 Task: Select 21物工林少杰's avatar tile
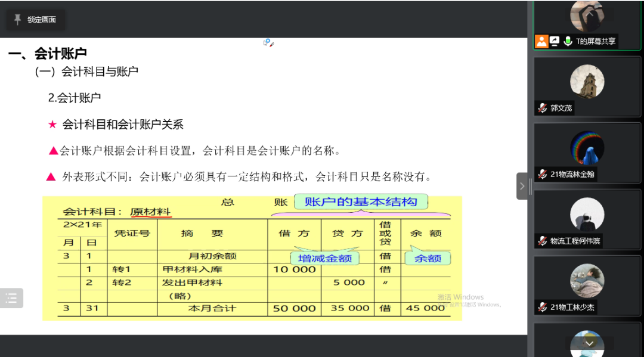coord(587,281)
